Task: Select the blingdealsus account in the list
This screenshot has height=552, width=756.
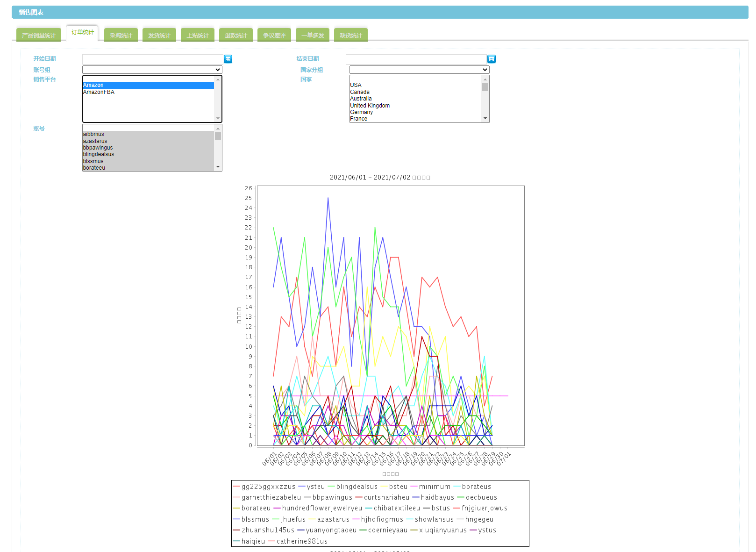Action: pos(99,154)
